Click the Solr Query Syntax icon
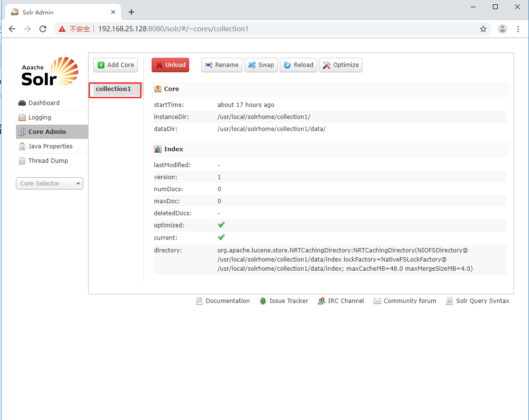Viewport: 529px width, 420px height. [x=450, y=301]
